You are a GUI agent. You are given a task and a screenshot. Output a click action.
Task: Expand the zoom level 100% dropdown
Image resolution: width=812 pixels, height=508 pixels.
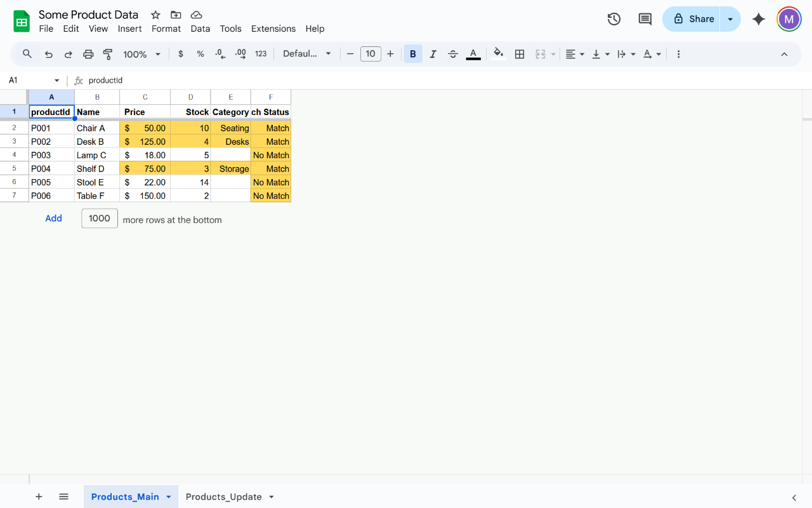[x=141, y=55]
